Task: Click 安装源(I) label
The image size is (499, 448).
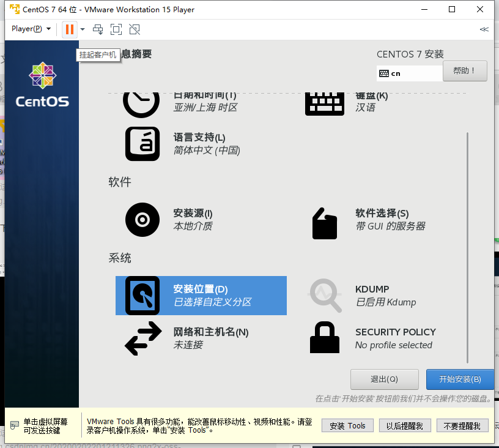Action: click(x=193, y=213)
